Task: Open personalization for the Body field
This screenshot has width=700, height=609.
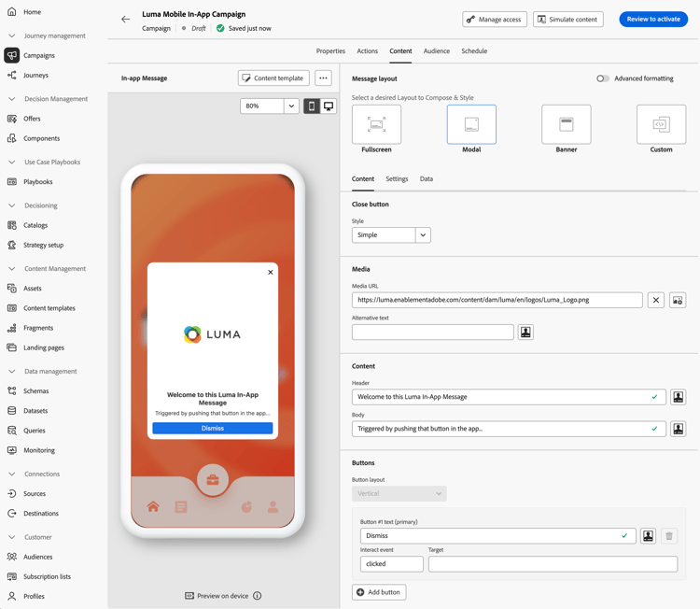Action: pyautogui.click(x=679, y=429)
